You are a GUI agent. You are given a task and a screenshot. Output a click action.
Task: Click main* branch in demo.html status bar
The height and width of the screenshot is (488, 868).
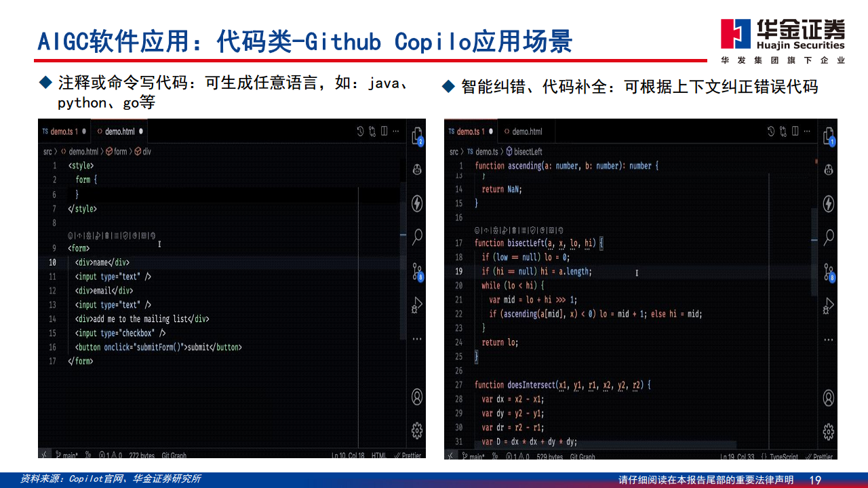66,455
